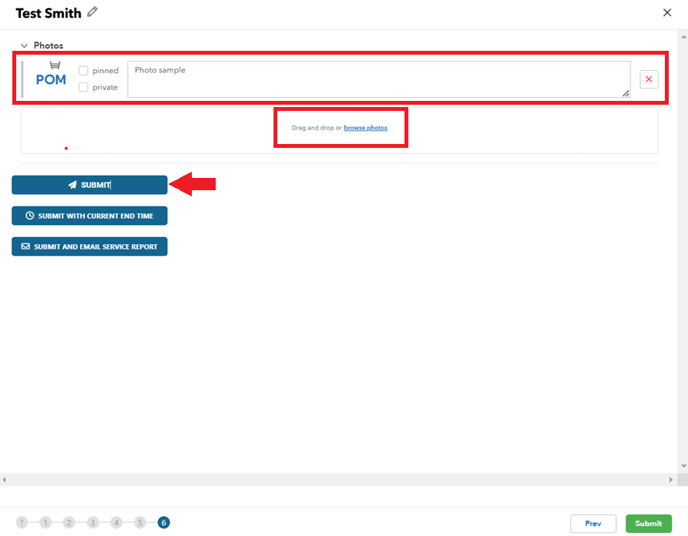
Task: Choose Submit and Email Service Report
Action: pos(90,246)
